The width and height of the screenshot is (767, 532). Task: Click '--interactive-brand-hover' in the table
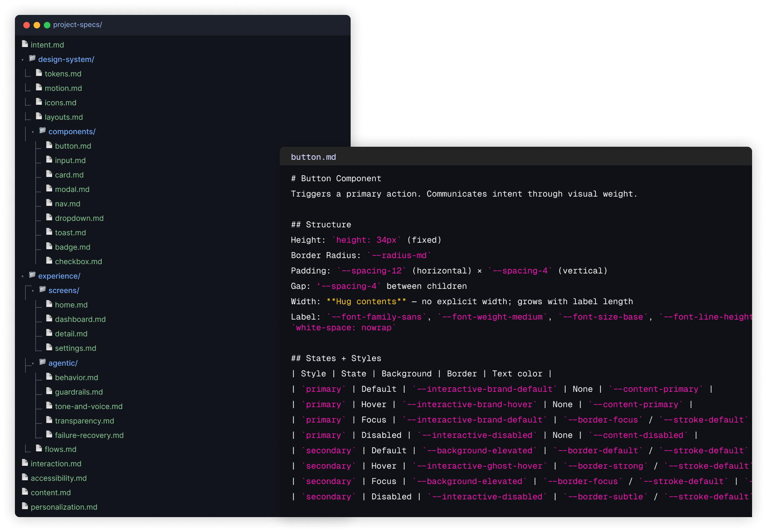coord(470,404)
